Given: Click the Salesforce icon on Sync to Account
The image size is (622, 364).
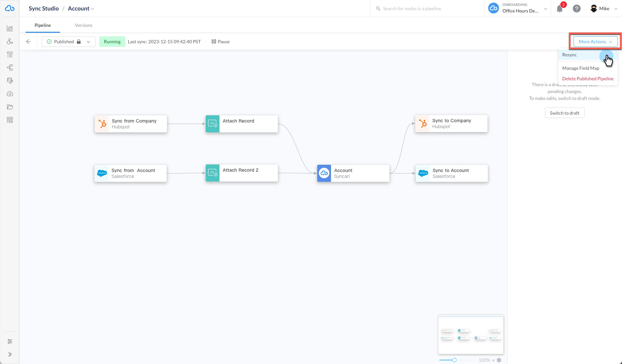Looking at the screenshot, I should [423, 173].
